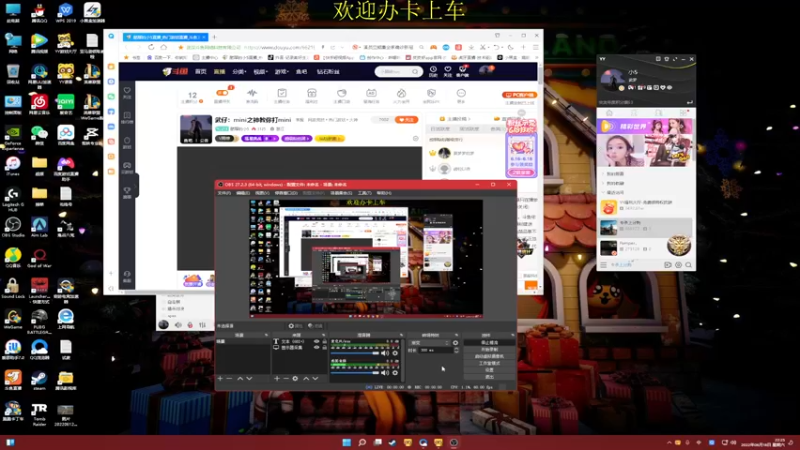Viewport: 800px width, 450px height.
Task: Click the Start Recording button in OBS
Action: coord(489,349)
